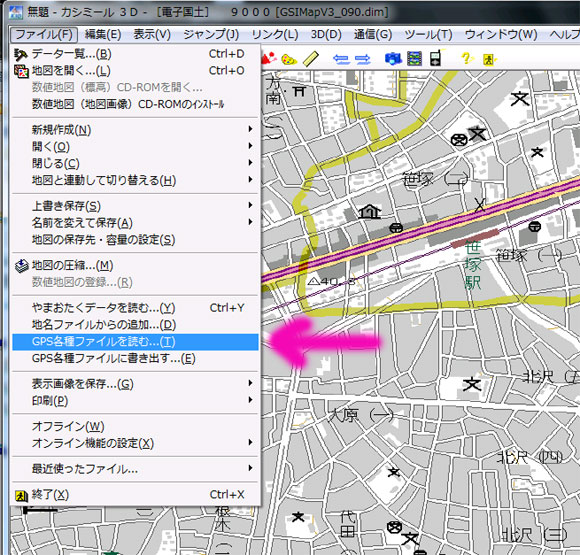580x555 pixels.
Task: Expand 地図と連動して切り替える(H) submenu
Action: (x=135, y=181)
